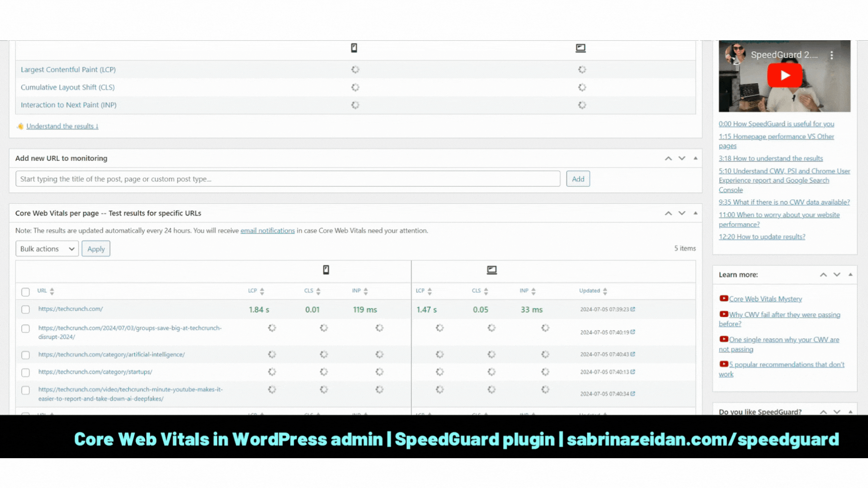Click the mobile icon in Core Web Vitals table
Viewport: 868px width, 488px height.
[x=326, y=270]
